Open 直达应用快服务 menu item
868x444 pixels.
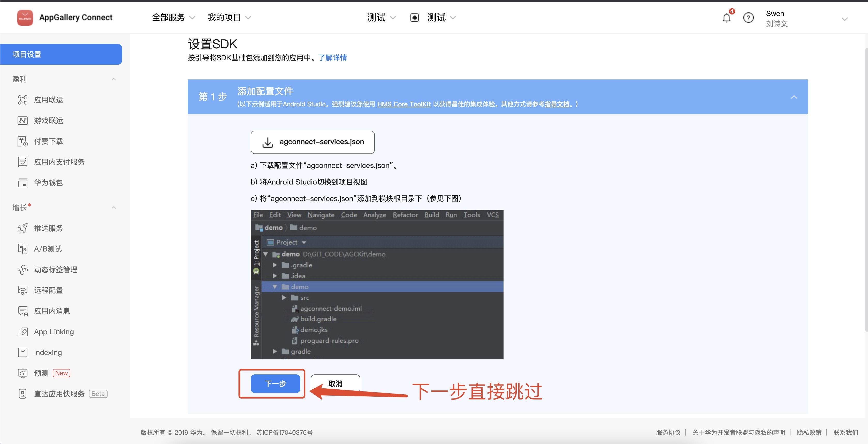(59, 394)
